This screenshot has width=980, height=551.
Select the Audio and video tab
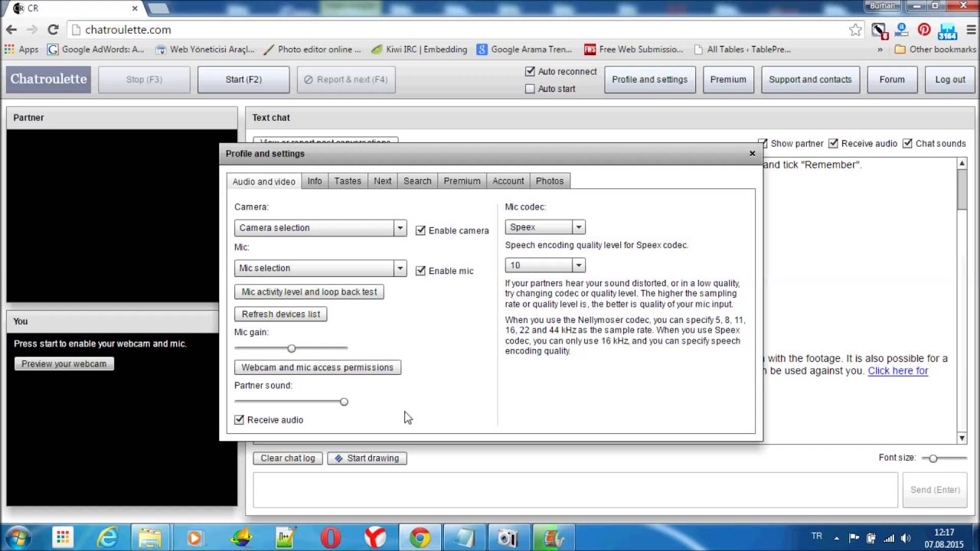coord(264,181)
